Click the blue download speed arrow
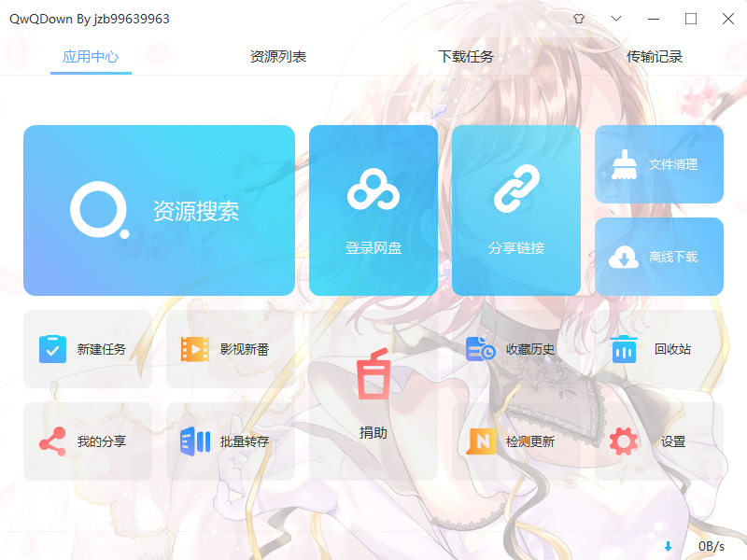Image resolution: width=747 pixels, height=560 pixels. pos(668,546)
